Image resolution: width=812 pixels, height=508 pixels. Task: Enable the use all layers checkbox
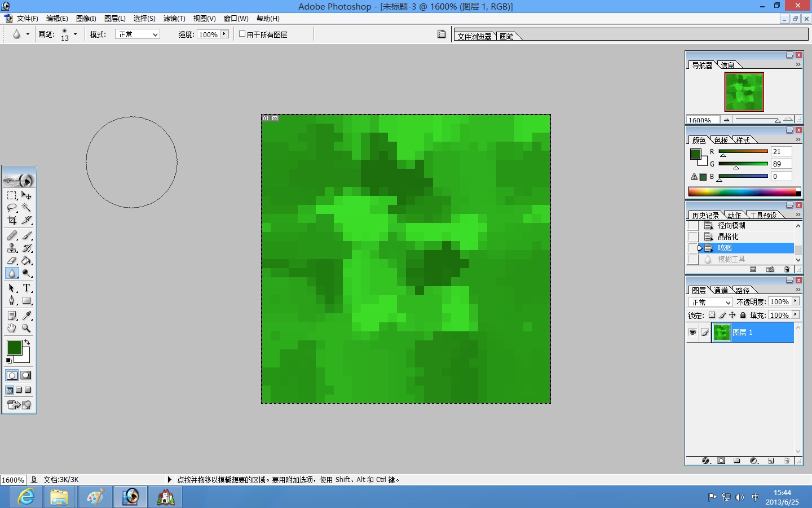[x=242, y=34]
